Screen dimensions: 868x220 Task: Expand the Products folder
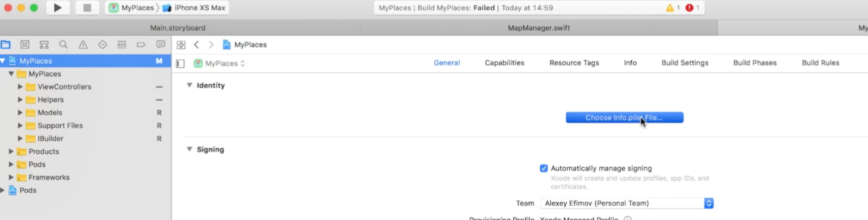click(x=11, y=151)
